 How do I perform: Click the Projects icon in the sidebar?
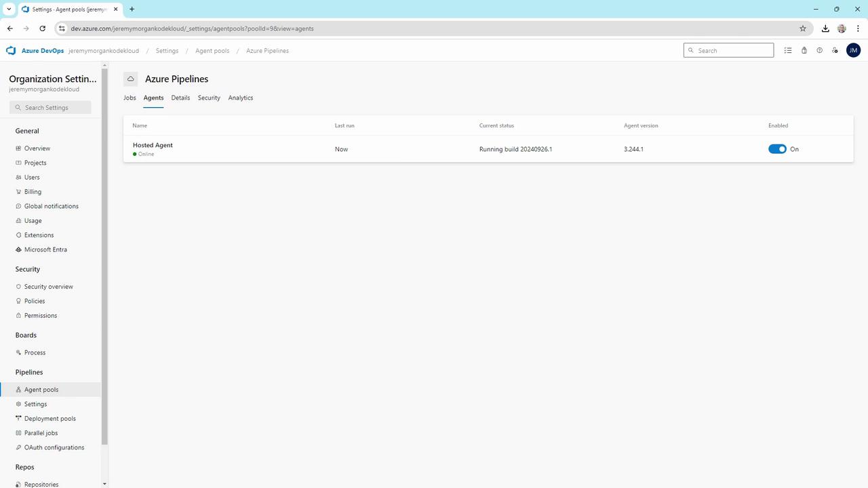(x=18, y=163)
